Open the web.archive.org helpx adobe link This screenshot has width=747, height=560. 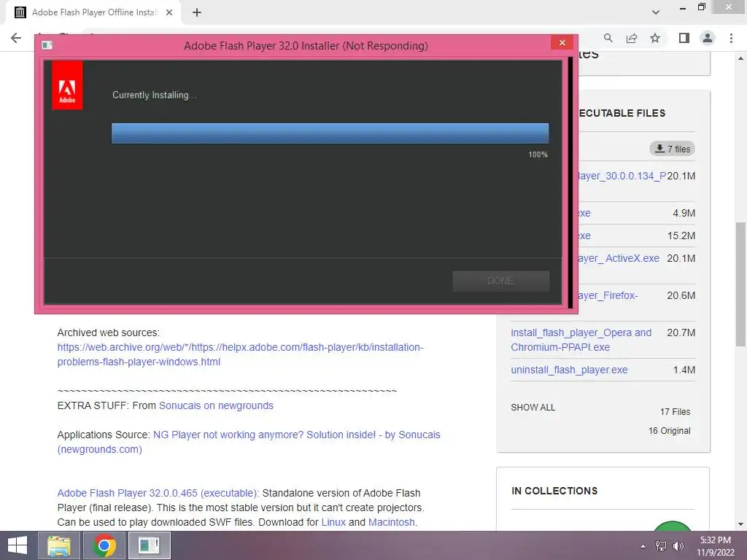[x=240, y=354]
